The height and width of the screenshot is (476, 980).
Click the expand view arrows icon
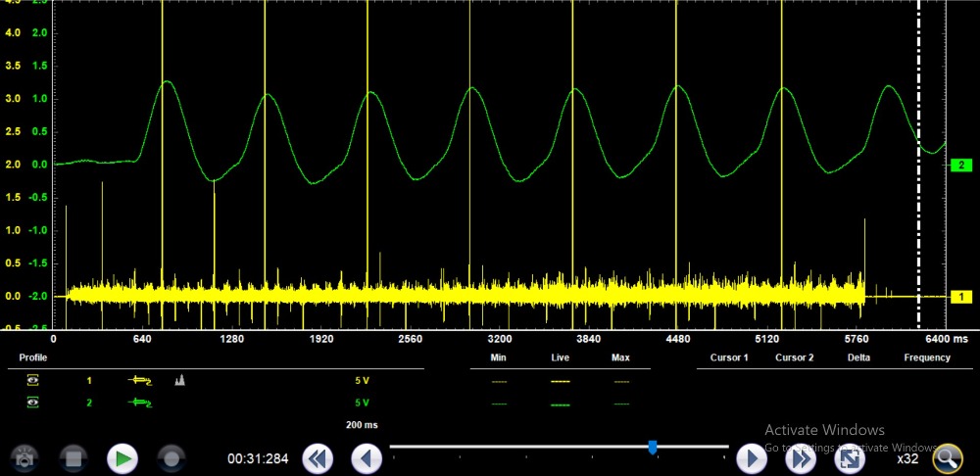tap(851, 457)
